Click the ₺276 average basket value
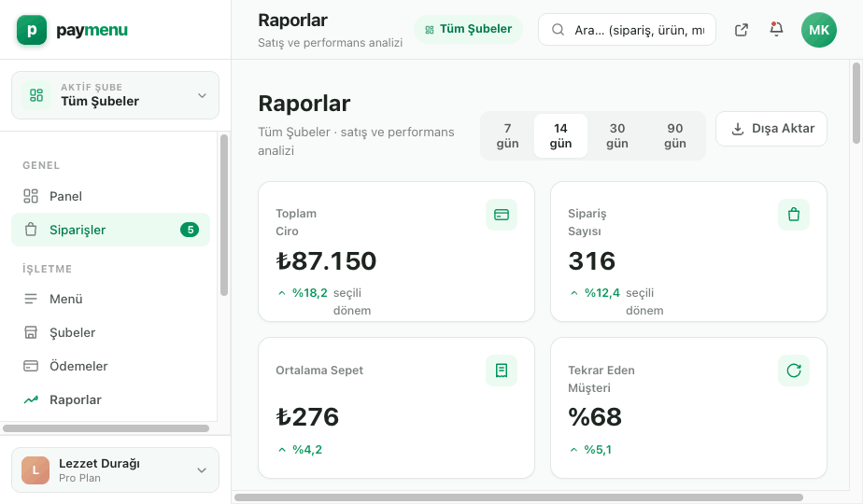 307,417
